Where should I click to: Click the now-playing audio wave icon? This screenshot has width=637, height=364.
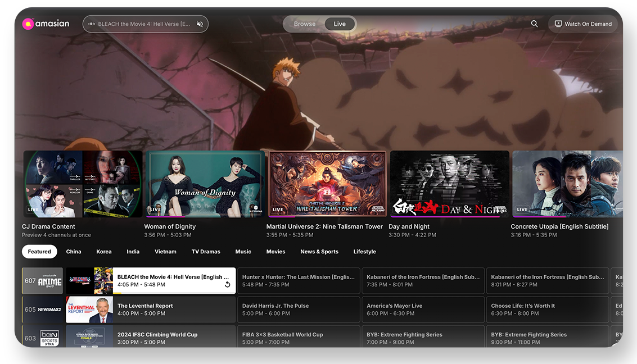tap(92, 24)
